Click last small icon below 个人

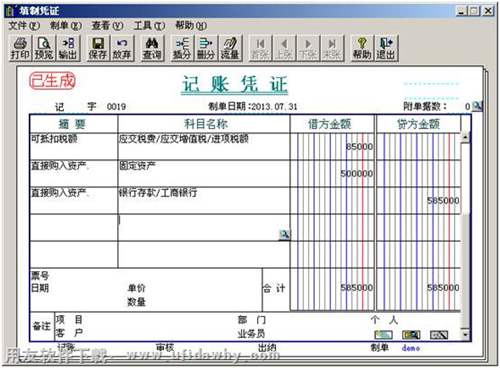click(x=439, y=334)
